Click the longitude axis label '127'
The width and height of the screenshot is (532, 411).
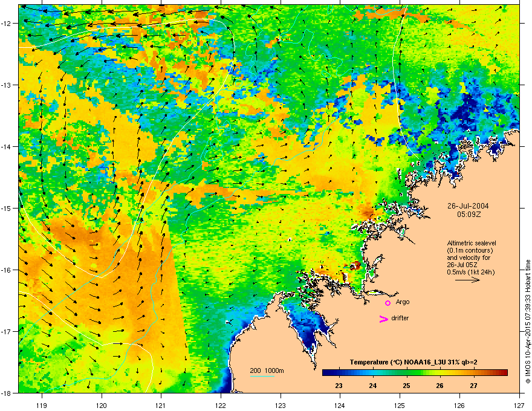[519, 405]
